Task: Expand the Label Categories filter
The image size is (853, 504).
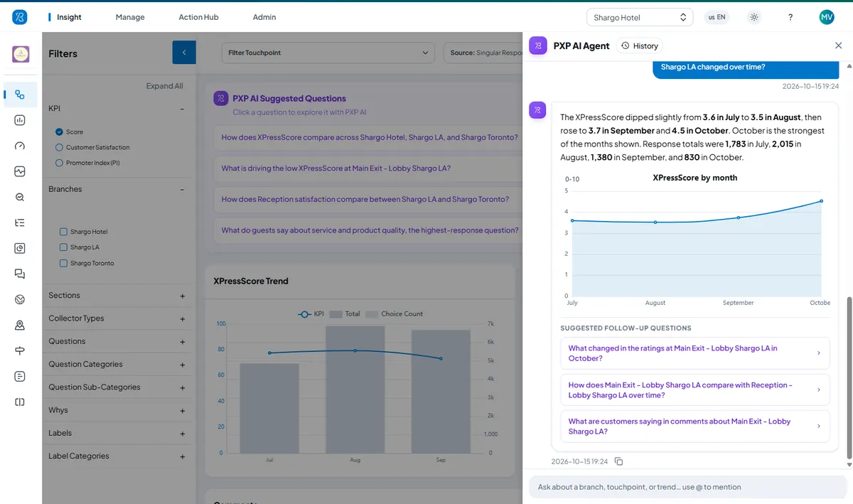Action: click(x=183, y=456)
